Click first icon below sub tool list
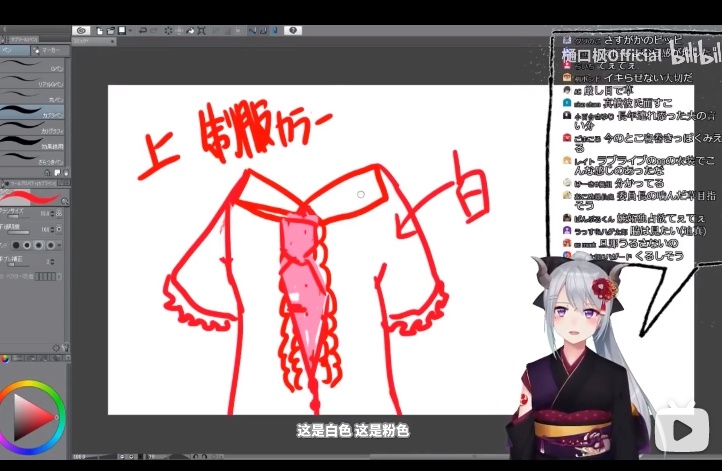 (47, 173)
